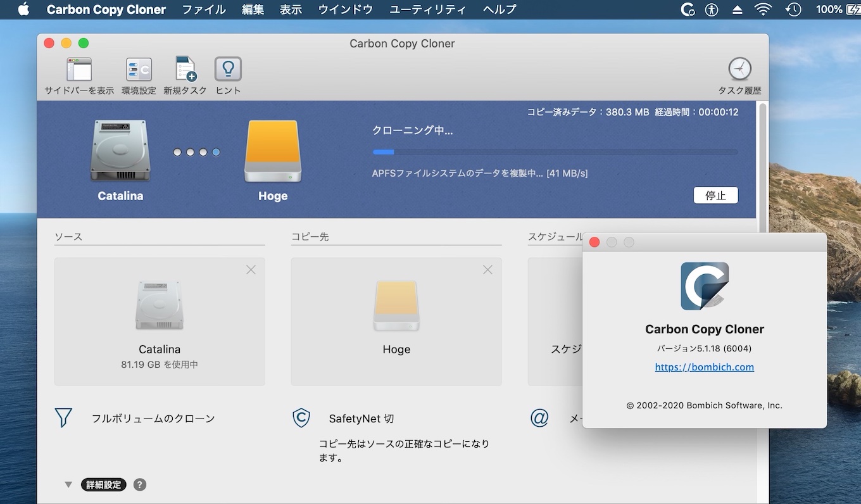Open the https://bombich.com link
Screen dimensions: 861x504
click(704, 367)
